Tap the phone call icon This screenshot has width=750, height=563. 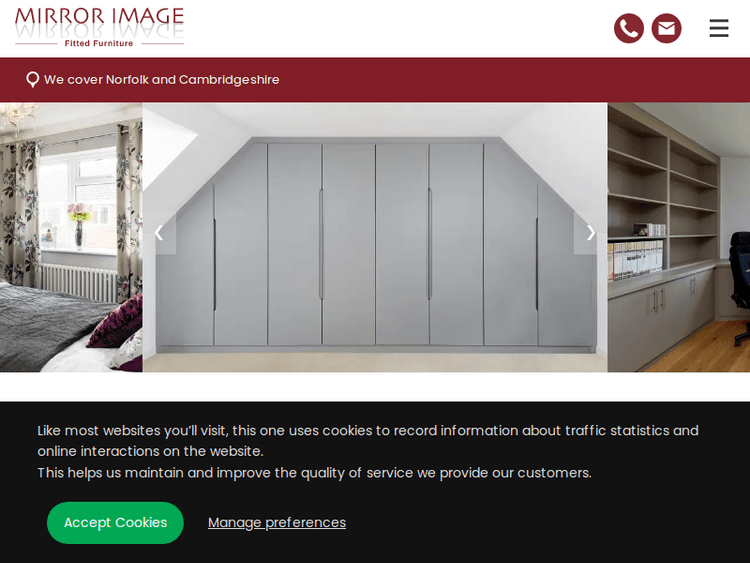coord(629,28)
